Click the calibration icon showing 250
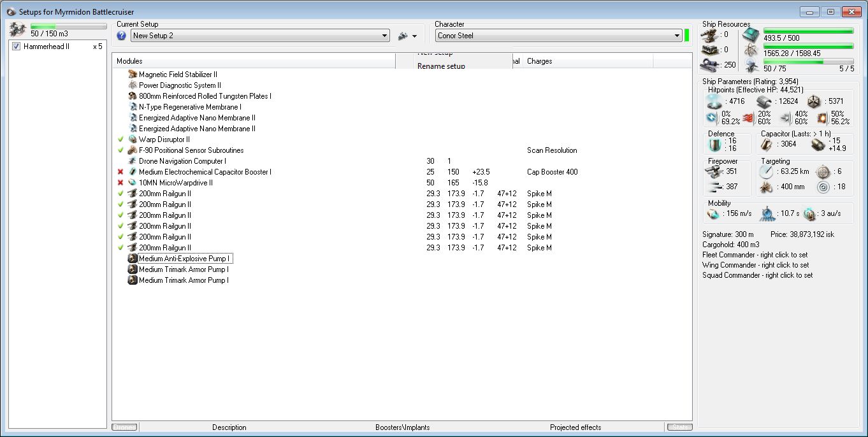Screen dimensions: 868x437 click(709, 64)
